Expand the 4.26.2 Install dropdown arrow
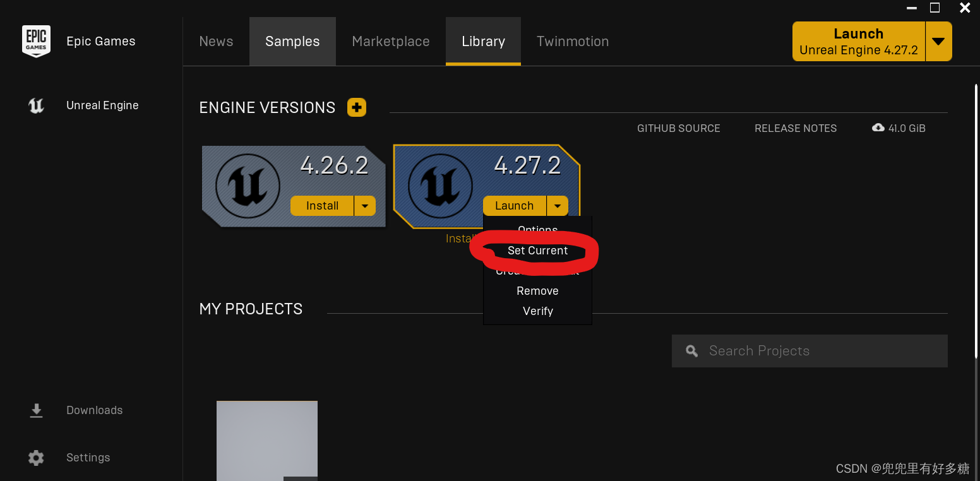The height and width of the screenshot is (481, 980). pyautogui.click(x=365, y=206)
